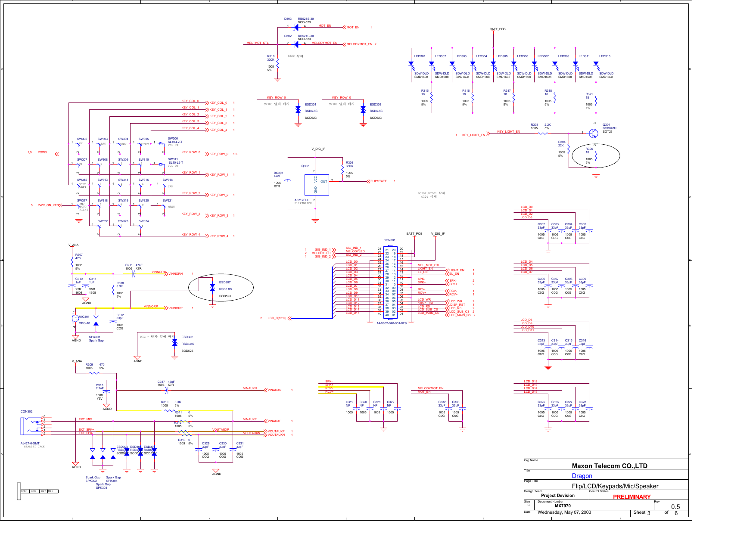756x534 pixels.
Task: Toggle switch SW311 VOL DN
Action: (162, 164)
